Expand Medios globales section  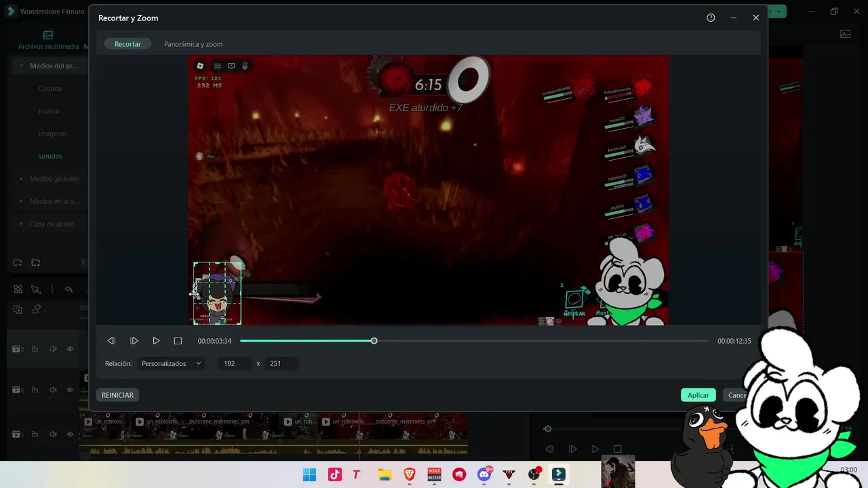[x=22, y=179]
